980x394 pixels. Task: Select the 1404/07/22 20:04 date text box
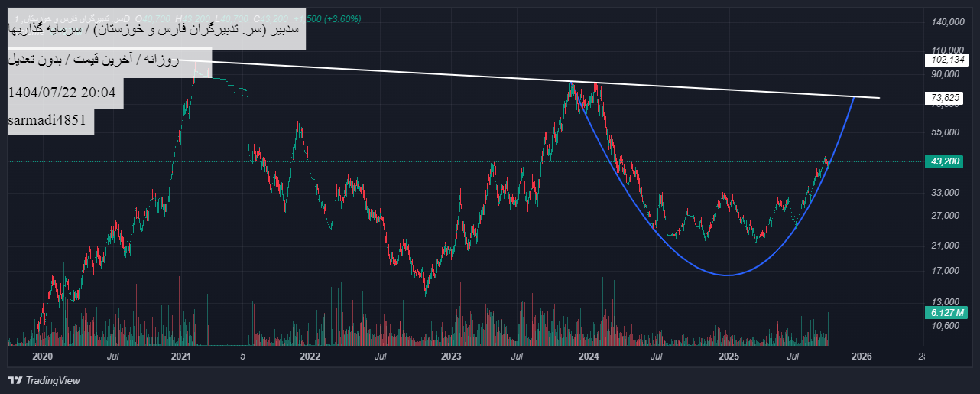62,93
